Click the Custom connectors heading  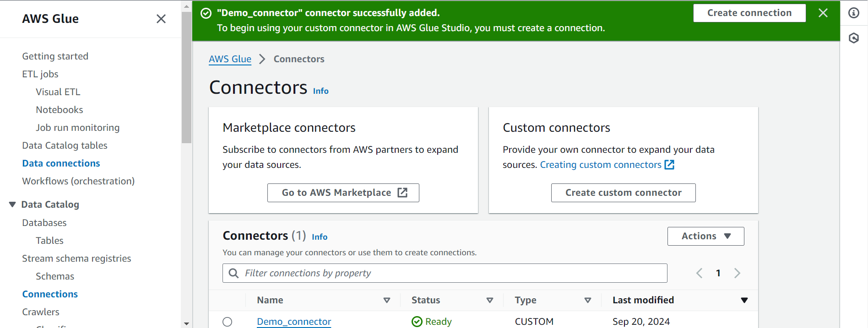[556, 128]
